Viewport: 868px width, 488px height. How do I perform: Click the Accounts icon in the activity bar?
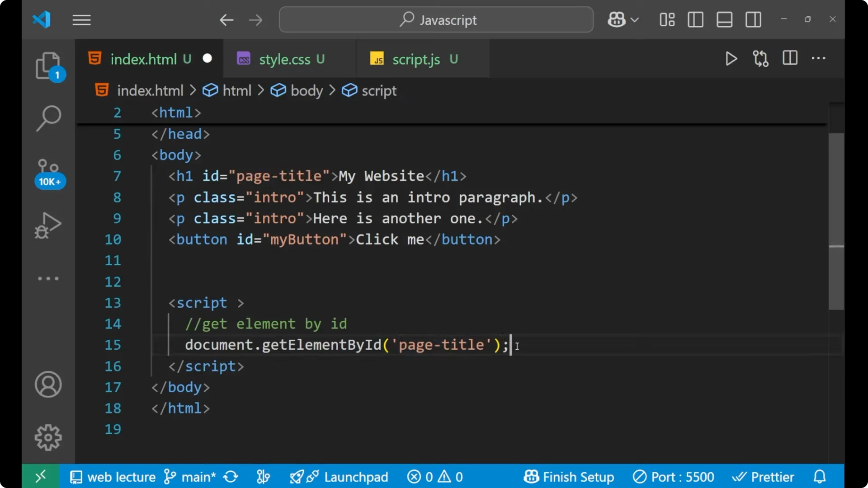pyautogui.click(x=48, y=385)
